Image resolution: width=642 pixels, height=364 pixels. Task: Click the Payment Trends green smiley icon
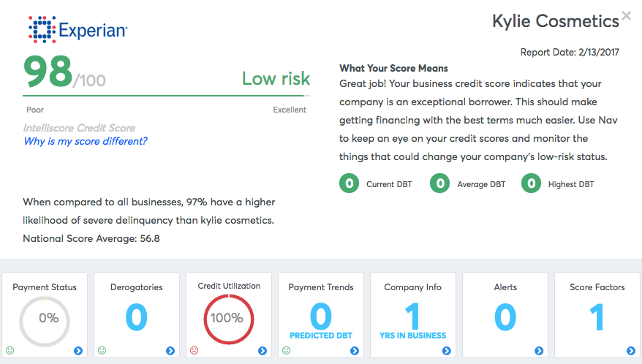(286, 350)
